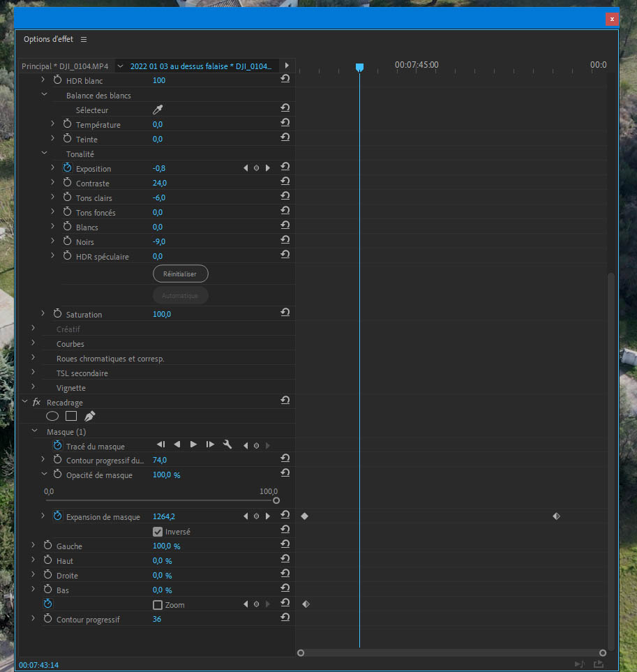Enable animation stopwatch for Température

[67, 124]
